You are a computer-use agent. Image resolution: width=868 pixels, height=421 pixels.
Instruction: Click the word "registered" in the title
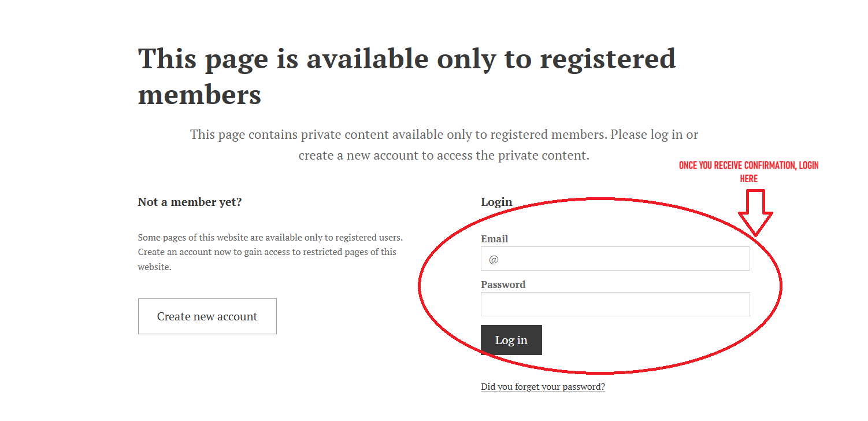[x=608, y=58]
